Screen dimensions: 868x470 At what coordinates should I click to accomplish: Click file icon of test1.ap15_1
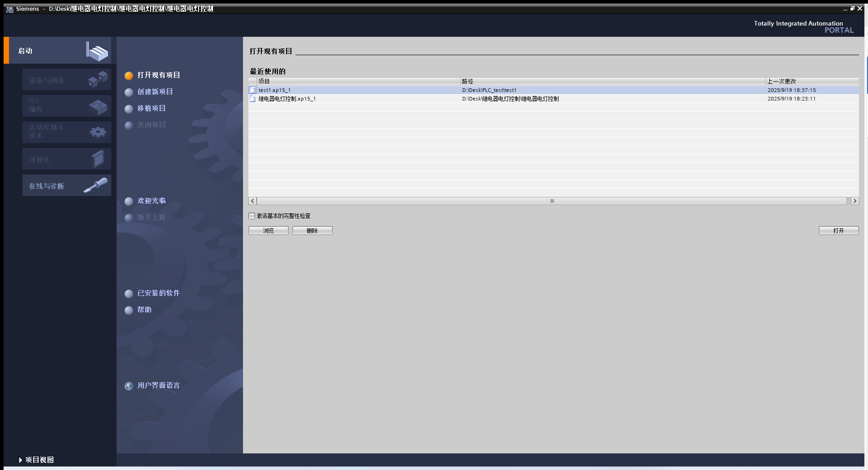tap(252, 90)
